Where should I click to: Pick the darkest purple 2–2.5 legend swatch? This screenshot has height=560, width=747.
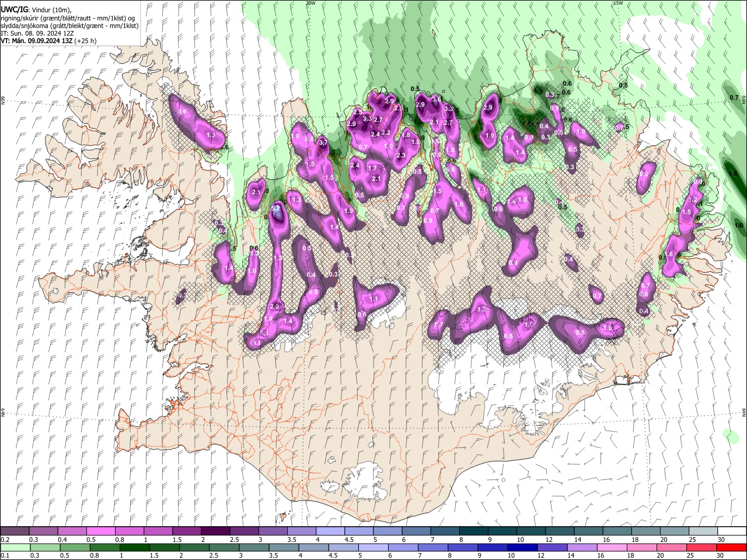tap(215, 531)
